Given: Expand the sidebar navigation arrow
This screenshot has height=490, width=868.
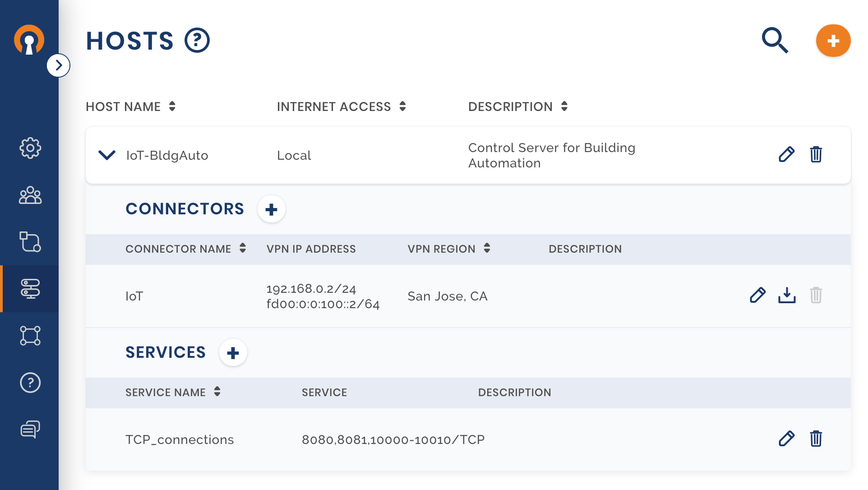Looking at the screenshot, I should tap(59, 65).
